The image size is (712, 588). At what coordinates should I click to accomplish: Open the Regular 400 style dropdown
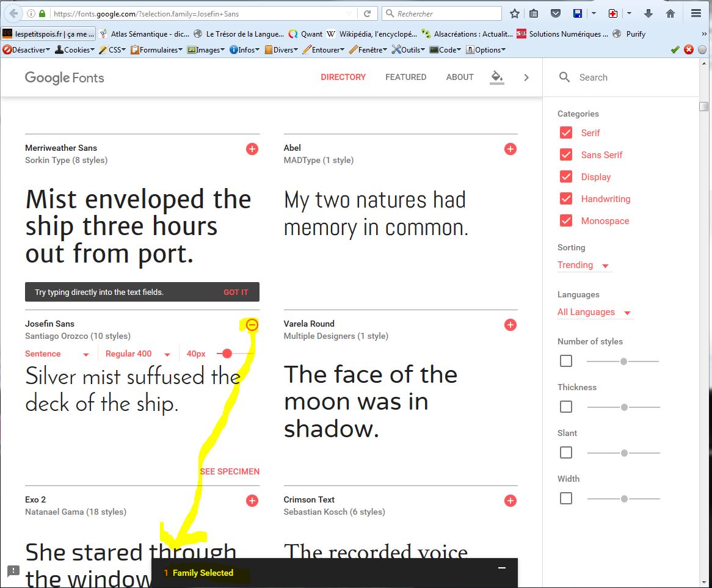pyautogui.click(x=137, y=354)
